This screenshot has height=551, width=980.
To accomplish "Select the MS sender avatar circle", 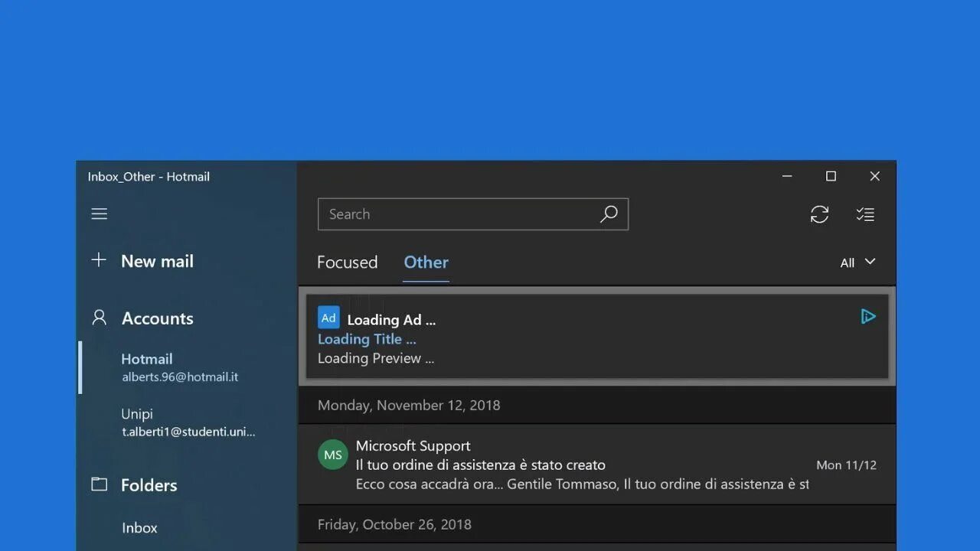I will click(x=333, y=455).
